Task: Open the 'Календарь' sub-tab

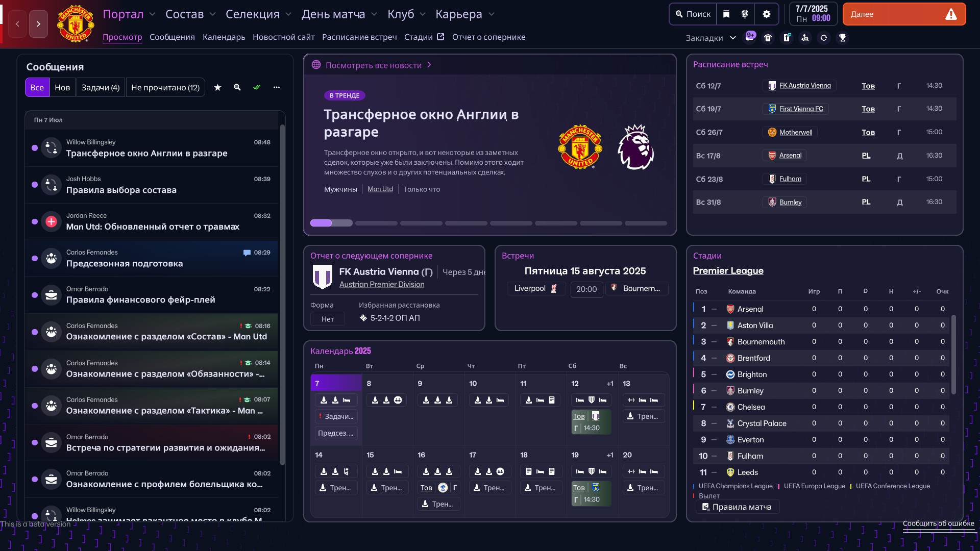Action: point(224,37)
